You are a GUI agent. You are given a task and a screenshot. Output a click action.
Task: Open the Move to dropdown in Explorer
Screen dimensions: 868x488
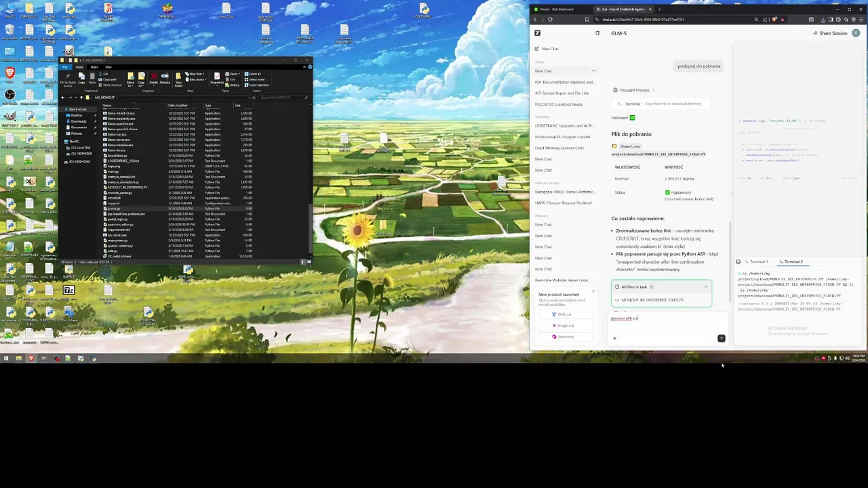(x=130, y=79)
